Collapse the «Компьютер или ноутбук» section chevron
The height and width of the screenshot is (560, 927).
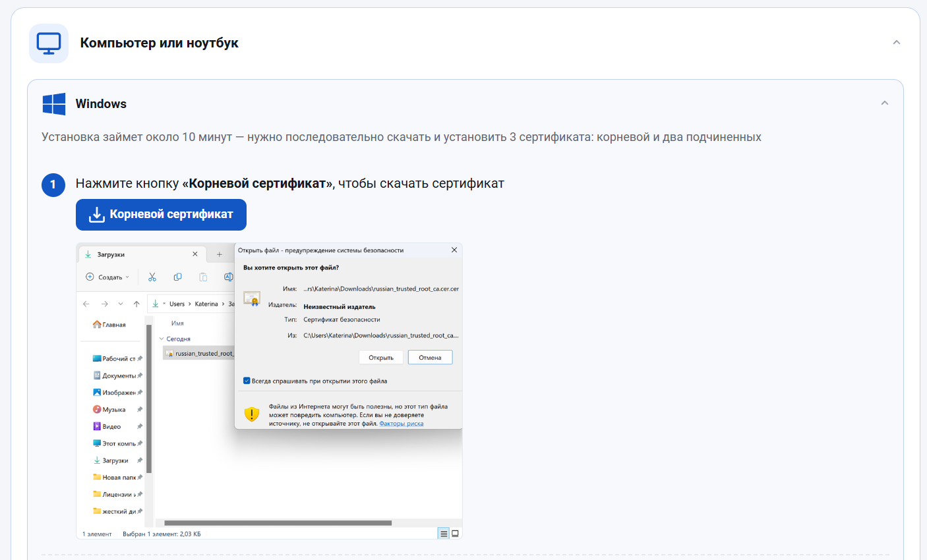(897, 43)
